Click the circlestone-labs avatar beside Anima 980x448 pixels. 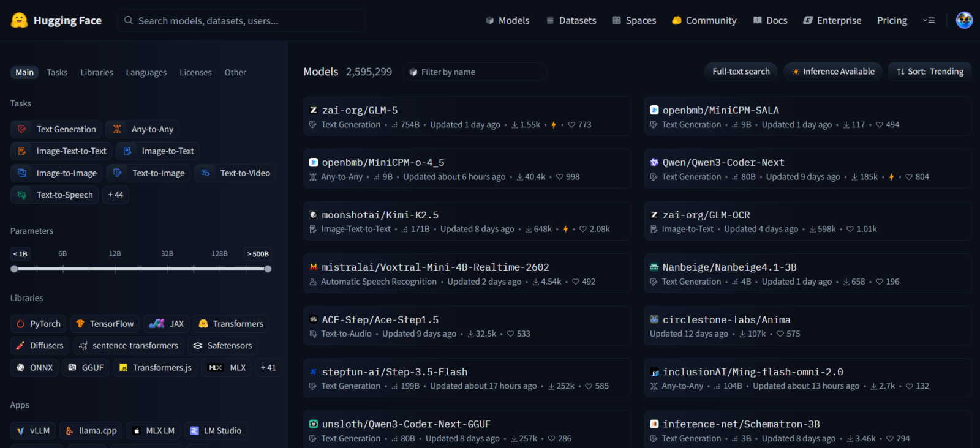(654, 319)
